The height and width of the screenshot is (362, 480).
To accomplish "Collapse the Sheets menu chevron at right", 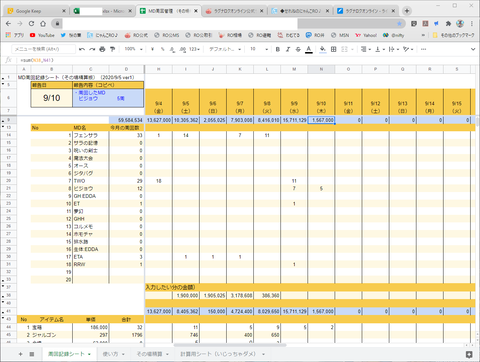I will pos(473,49).
